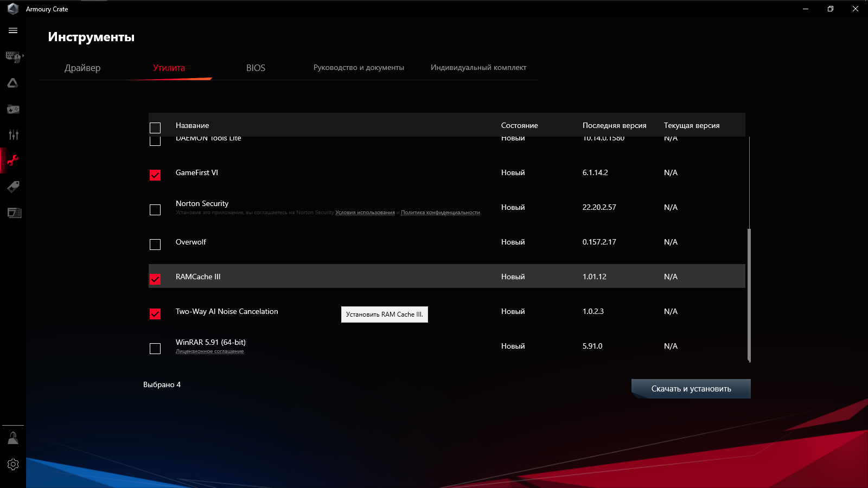Viewport: 868px width, 488px height.
Task: Click the Выбрано 4 selection counter
Action: coord(162,384)
